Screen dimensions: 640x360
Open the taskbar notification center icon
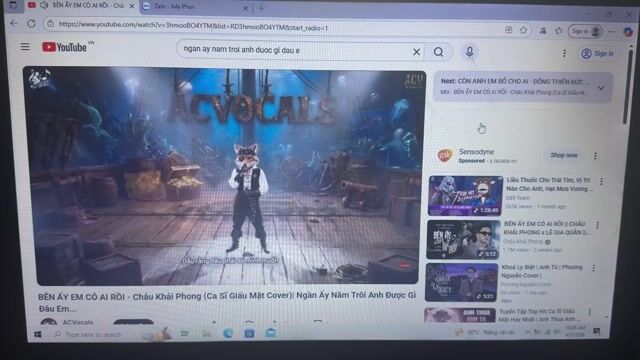(597, 331)
